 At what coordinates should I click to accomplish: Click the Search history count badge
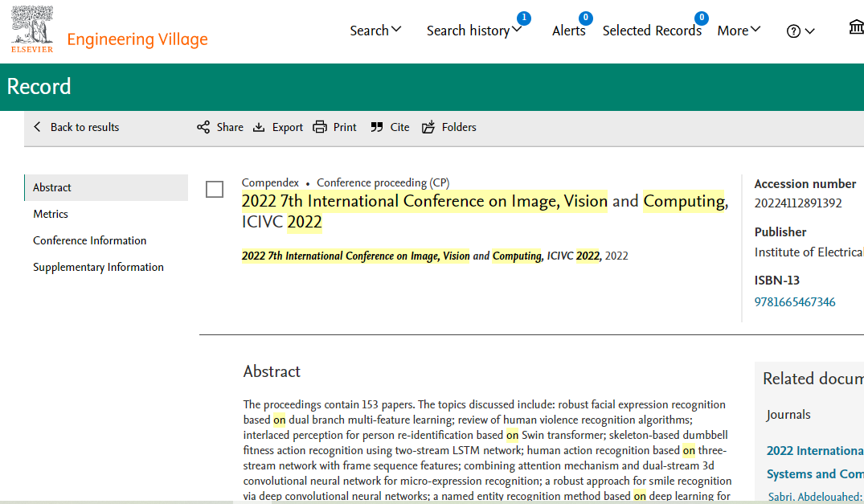pos(524,18)
